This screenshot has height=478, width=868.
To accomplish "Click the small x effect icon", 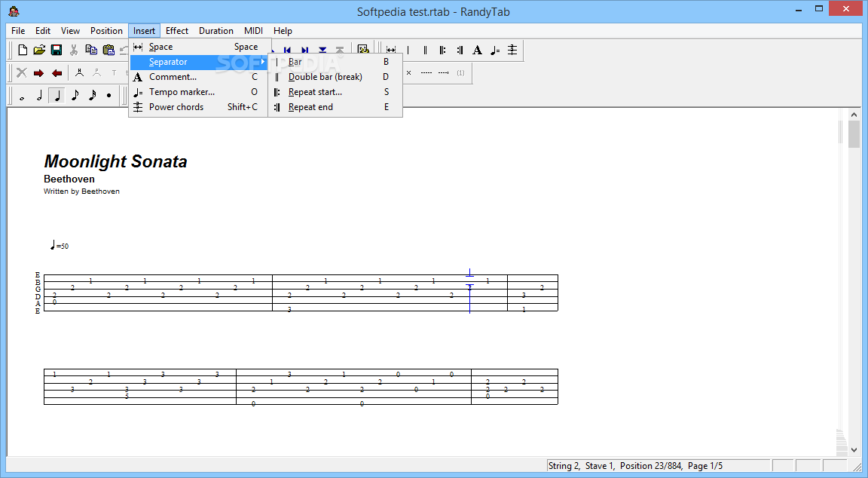I will (408, 72).
